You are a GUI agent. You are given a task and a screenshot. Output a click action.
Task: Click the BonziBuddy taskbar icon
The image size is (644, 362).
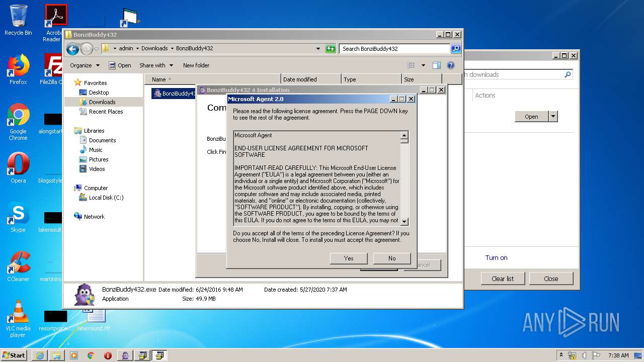(125, 355)
